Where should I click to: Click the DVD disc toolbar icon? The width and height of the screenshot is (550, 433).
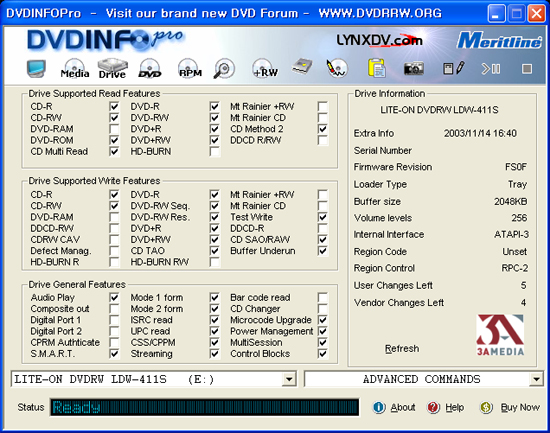(150, 69)
